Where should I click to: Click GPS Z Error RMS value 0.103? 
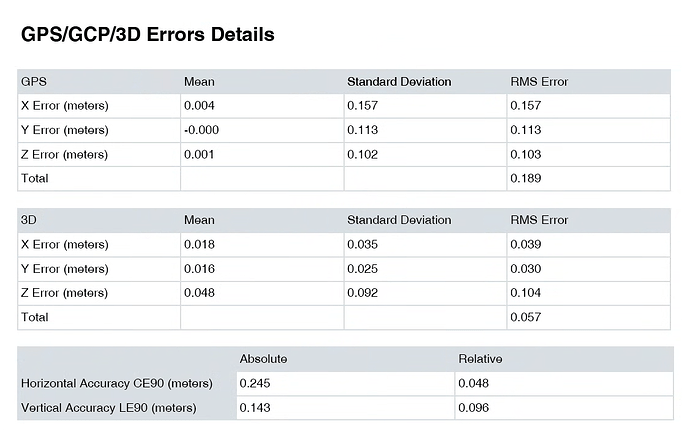coord(525,154)
